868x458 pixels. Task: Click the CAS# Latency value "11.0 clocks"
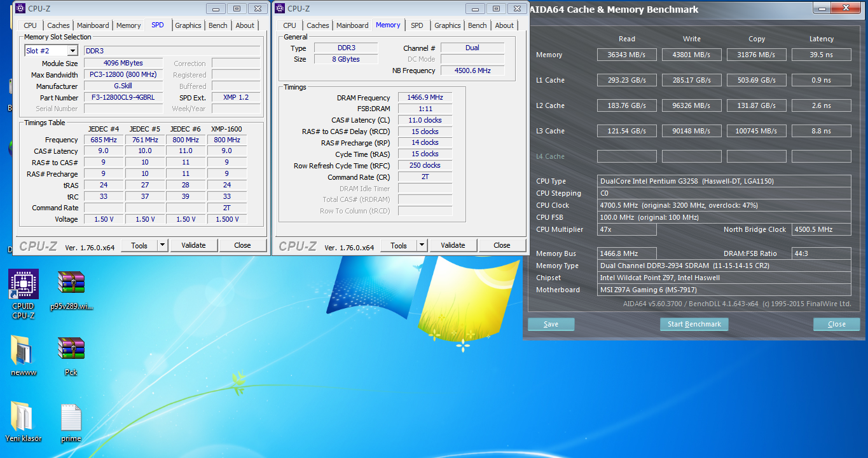(425, 120)
